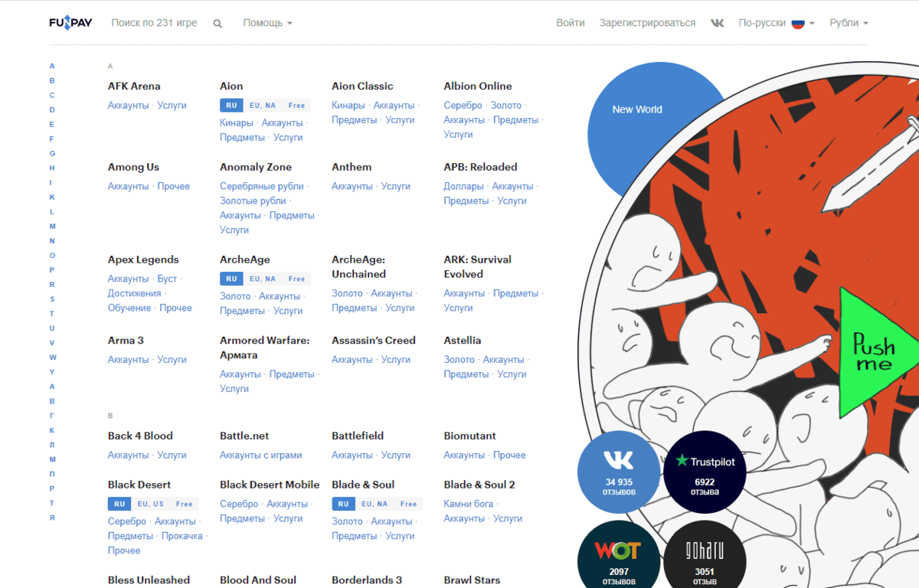Open Камни бога under Blade & Soul 2

click(469, 504)
